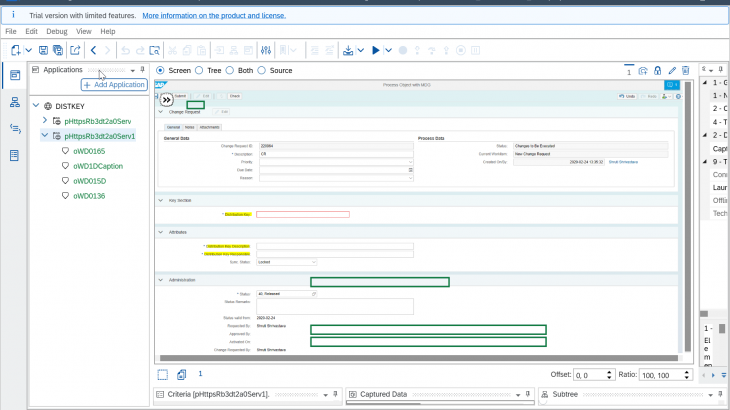This screenshot has width=730, height=410.
Task: Click the Find in files icon
Action: click(x=155, y=50)
